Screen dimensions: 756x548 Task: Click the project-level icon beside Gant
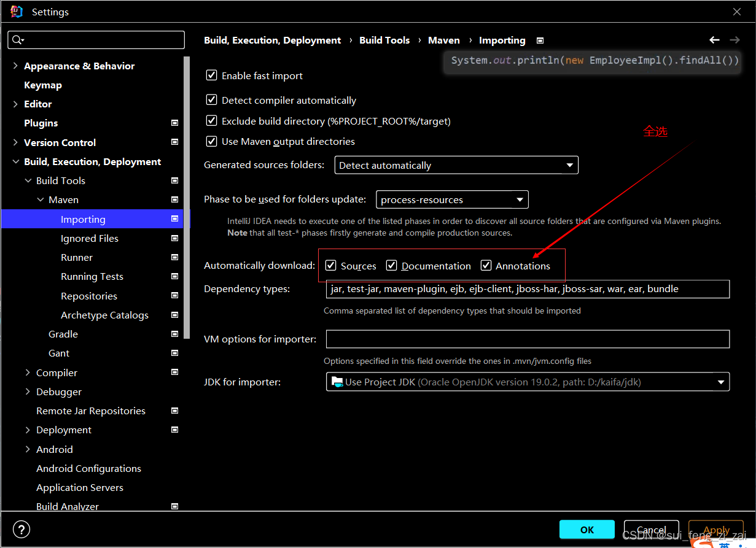174,353
